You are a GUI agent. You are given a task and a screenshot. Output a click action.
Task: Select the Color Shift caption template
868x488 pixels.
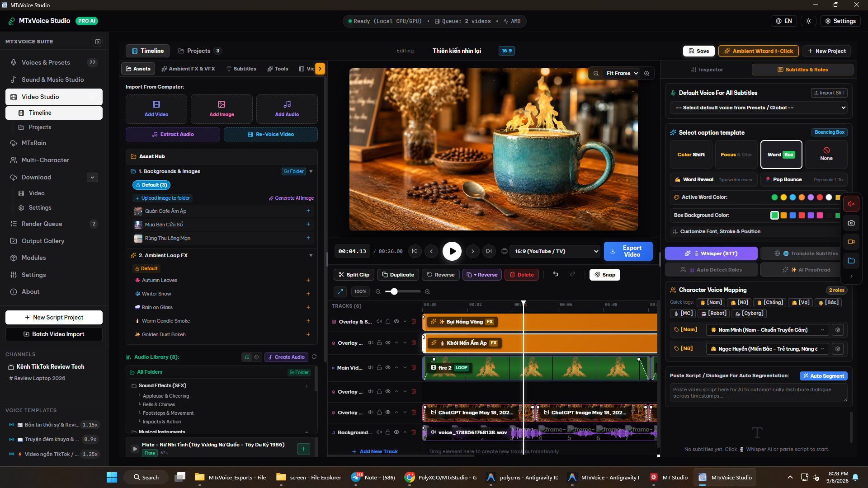(x=691, y=155)
